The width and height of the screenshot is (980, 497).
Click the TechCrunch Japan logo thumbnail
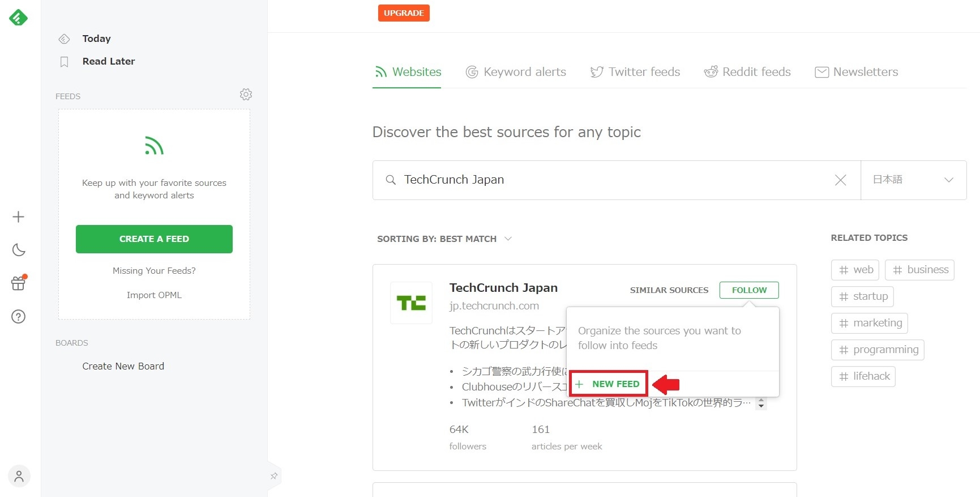[411, 303]
